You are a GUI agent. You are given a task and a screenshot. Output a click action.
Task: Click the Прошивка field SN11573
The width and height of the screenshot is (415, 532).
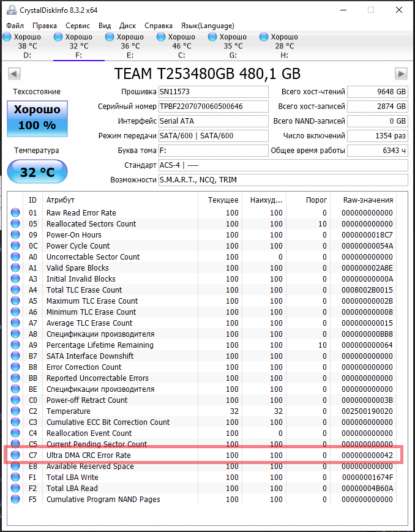tap(214, 92)
